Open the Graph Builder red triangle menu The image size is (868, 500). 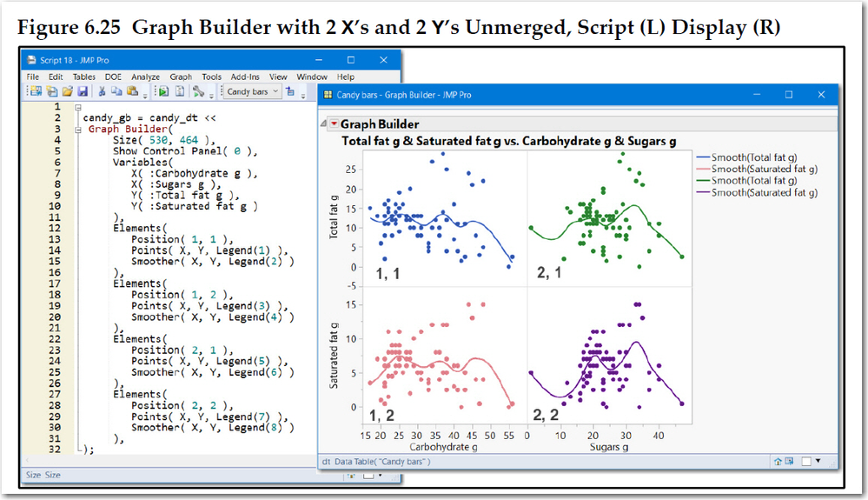click(334, 124)
